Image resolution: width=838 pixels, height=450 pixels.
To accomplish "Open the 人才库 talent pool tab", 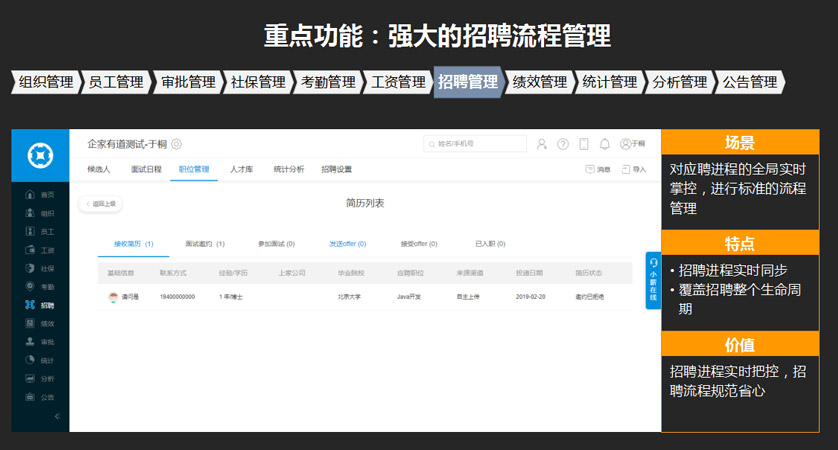I will [x=241, y=170].
